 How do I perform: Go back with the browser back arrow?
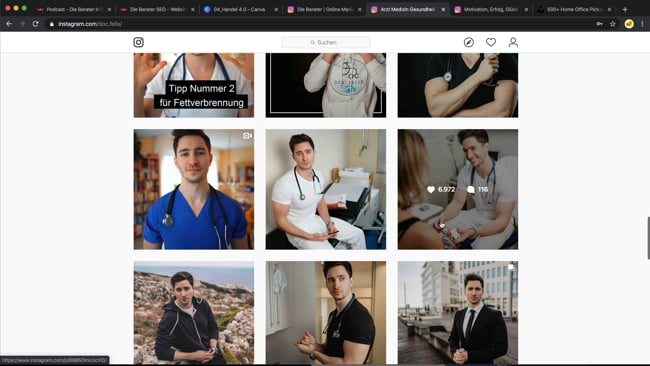pyautogui.click(x=9, y=24)
